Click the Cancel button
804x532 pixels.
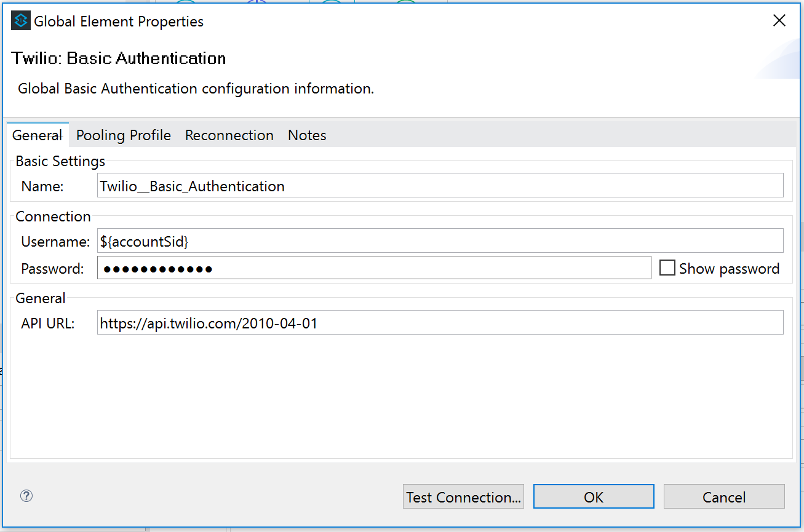pos(724,497)
